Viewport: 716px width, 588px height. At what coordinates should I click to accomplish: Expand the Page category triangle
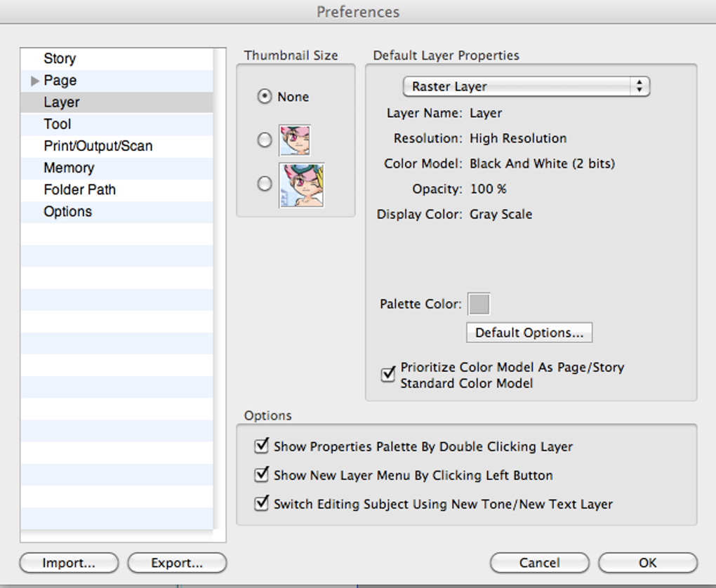[34, 81]
